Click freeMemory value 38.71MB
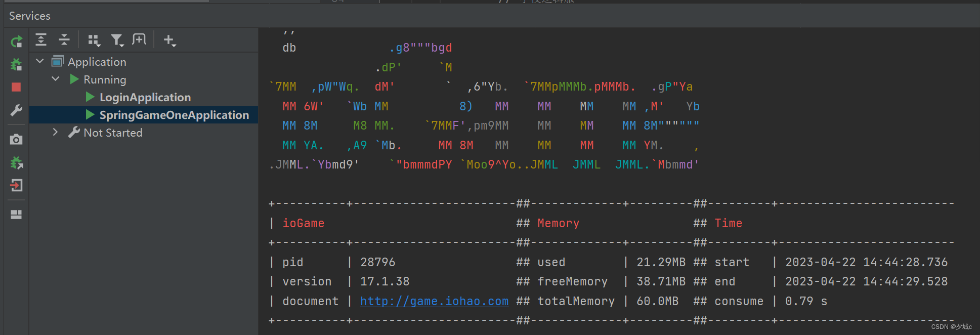The width and height of the screenshot is (980, 335). point(661,281)
